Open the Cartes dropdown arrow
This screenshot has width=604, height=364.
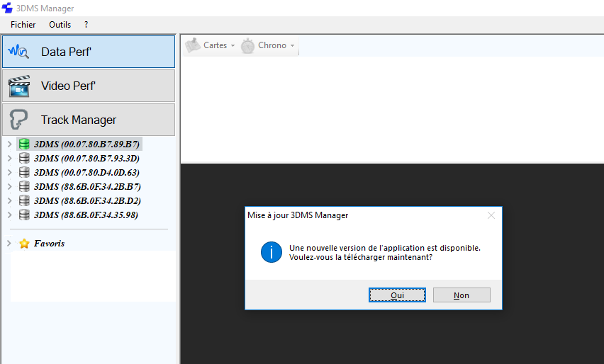pos(233,46)
